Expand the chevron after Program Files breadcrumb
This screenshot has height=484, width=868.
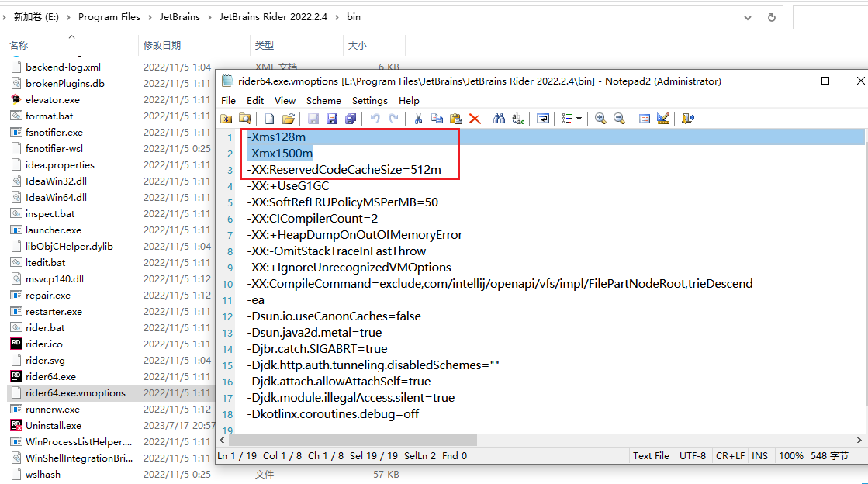(150, 17)
